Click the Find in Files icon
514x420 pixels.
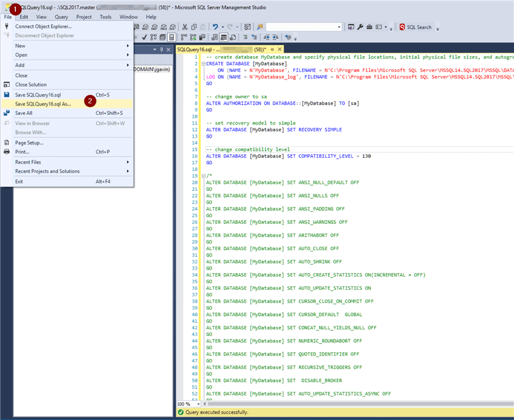(x=260, y=27)
